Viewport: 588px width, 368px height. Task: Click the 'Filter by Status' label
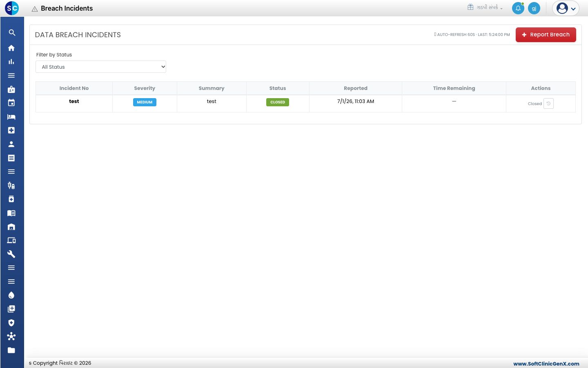coord(54,55)
